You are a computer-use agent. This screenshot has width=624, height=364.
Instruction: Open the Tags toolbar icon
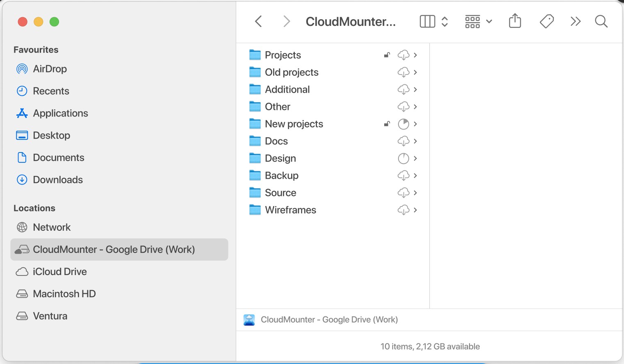(547, 21)
